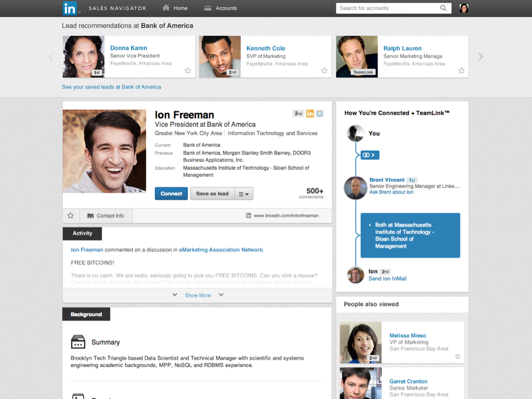Click the Accounts briefcase icon
This screenshot has width=532, height=399.
(208, 8)
